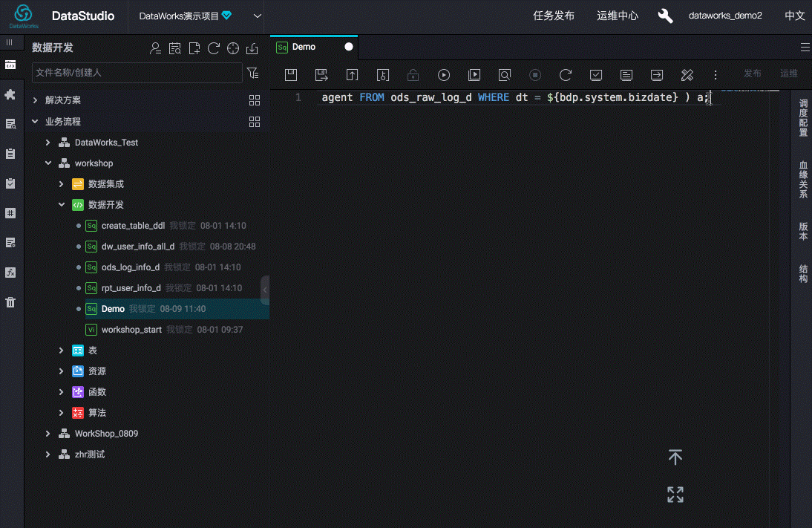Viewport: 812px width, 528px height.
Task: Toggle the left sidebar collapse handle
Action: (x=265, y=290)
